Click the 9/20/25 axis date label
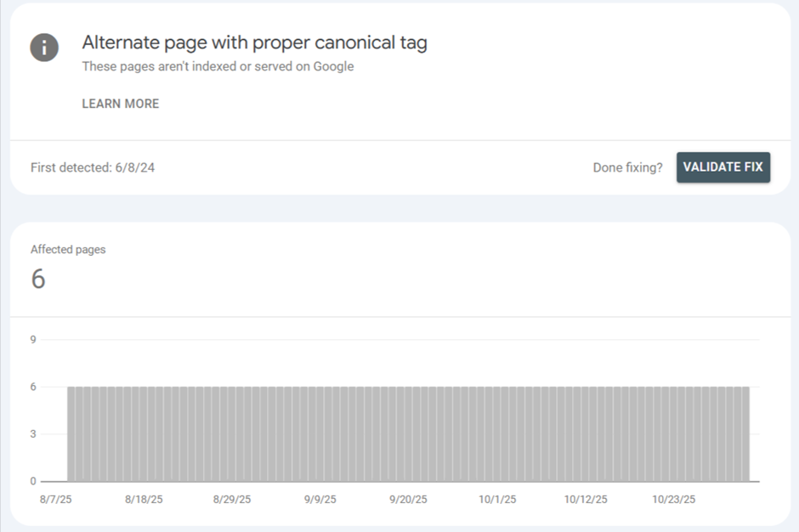 pos(408,500)
